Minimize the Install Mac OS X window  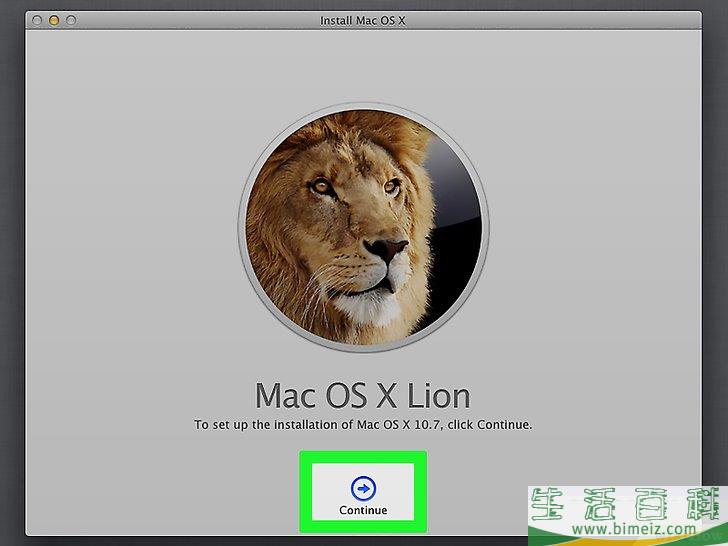(x=54, y=20)
